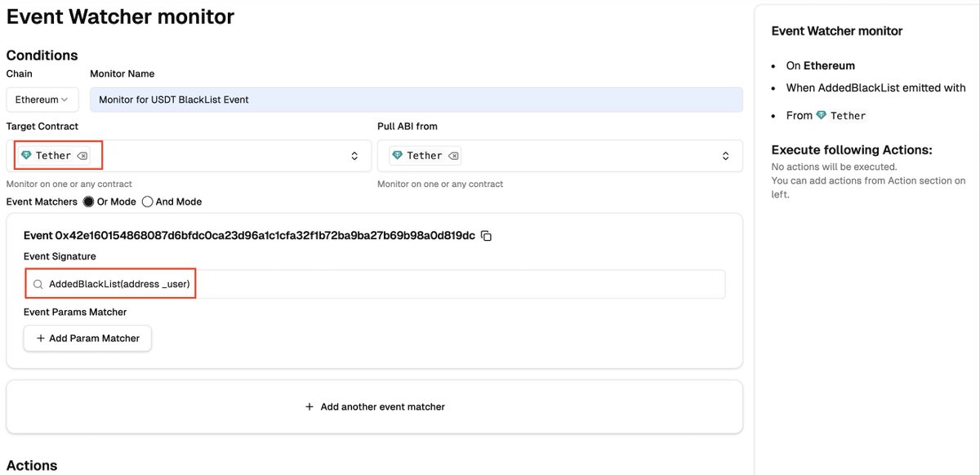This screenshot has width=980, height=475.
Task: Expand the Pull ABI from selector arrows
Action: [725, 156]
